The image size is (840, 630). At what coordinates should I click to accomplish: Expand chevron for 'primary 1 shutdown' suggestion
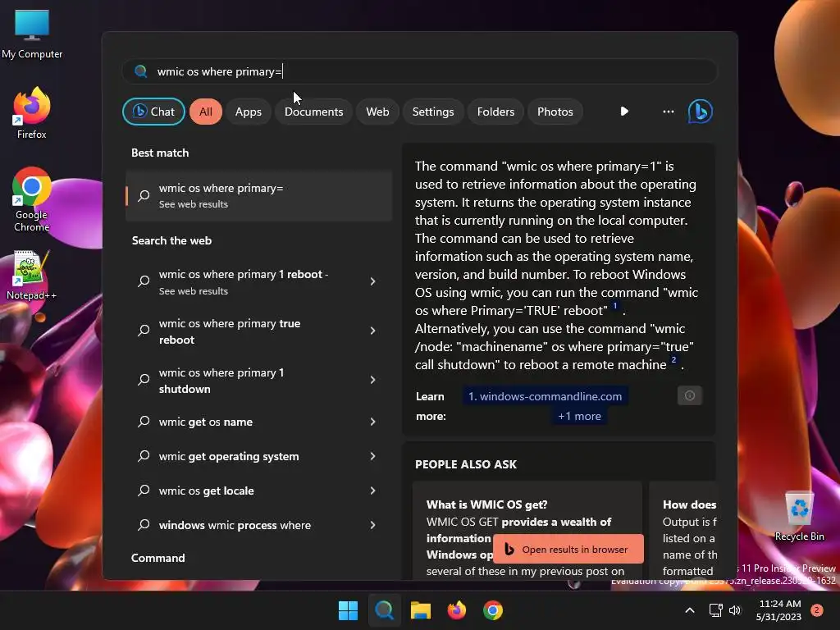[373, 380]
